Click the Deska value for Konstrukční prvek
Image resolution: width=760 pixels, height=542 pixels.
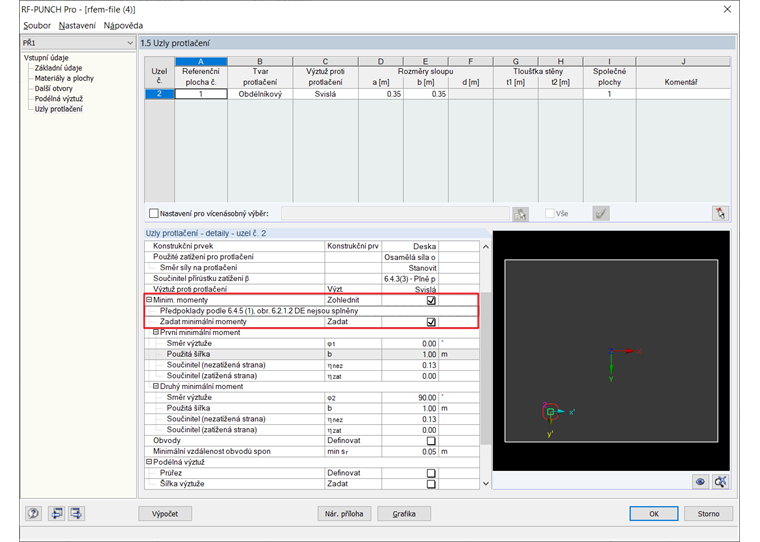410,246
